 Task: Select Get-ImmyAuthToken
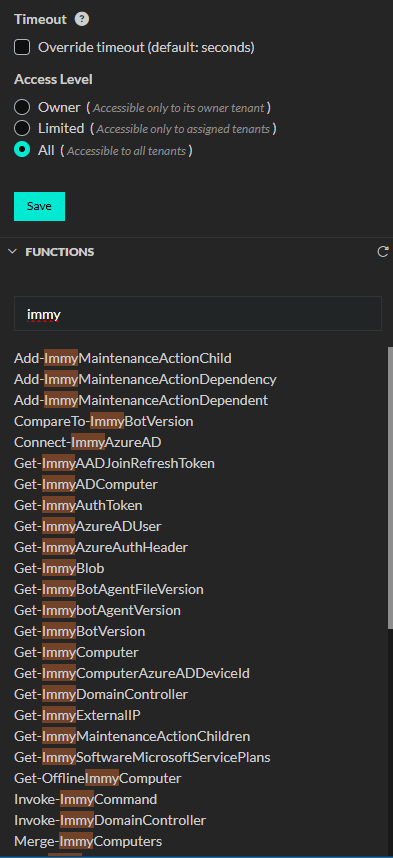pyautogui.click(x=78, y=505)
